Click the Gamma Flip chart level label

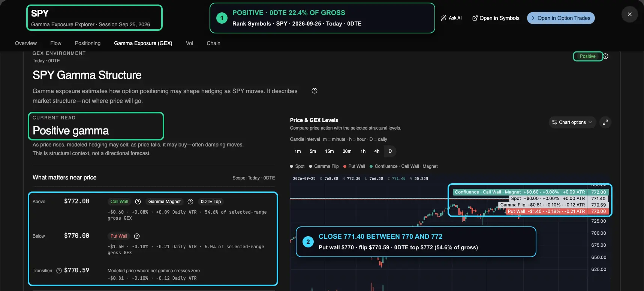(x=542, y=205)
